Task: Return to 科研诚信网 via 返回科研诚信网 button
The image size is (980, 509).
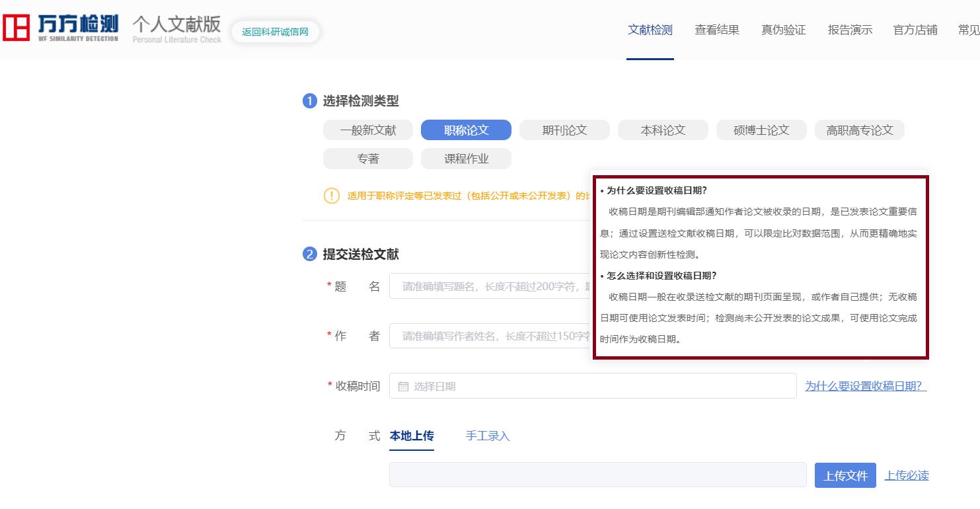Action: 275,32
